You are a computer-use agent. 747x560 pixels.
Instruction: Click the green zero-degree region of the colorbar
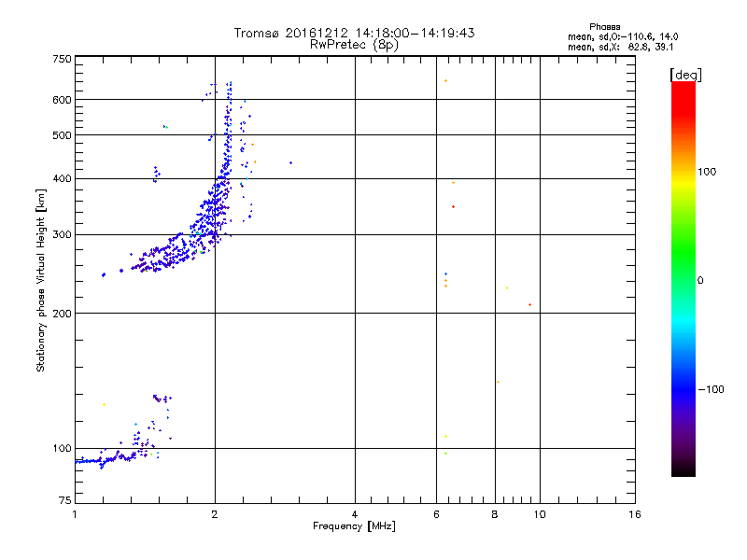(684, 280)
